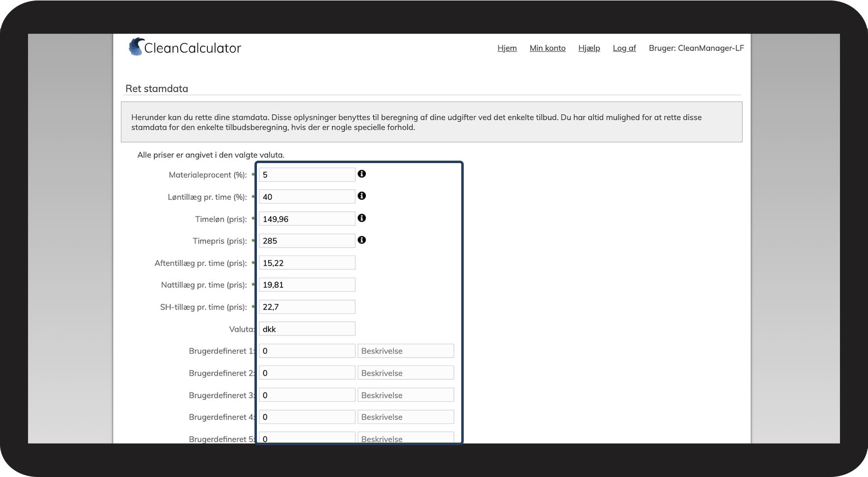
Task: Click the Timeløn value field
Action: (x=307, y=219)
